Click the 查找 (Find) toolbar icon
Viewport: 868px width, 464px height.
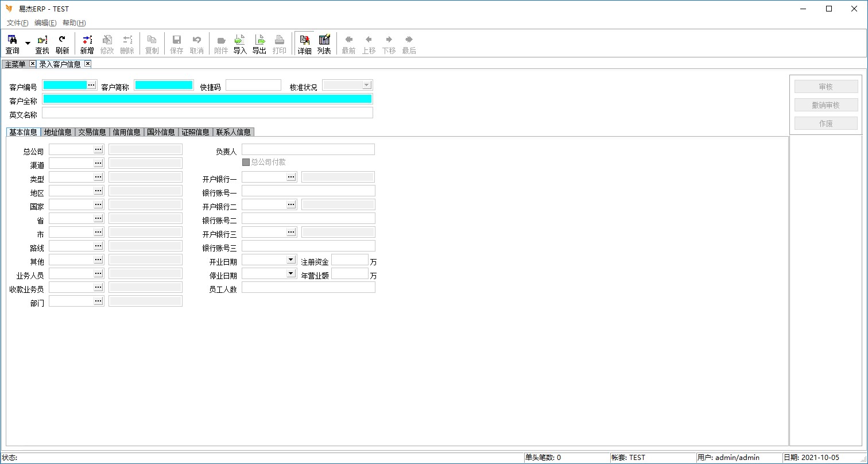(x=42, y=44)
